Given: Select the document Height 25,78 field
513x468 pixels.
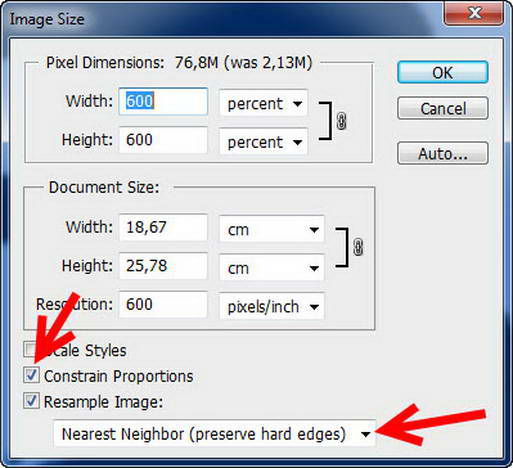Looking at the screenshot, I should tap(163, 266).
